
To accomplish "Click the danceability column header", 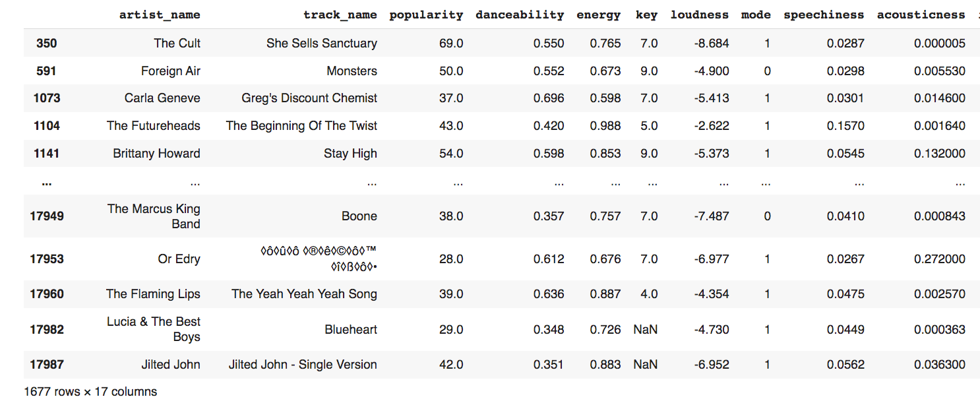I will point(520,15).
